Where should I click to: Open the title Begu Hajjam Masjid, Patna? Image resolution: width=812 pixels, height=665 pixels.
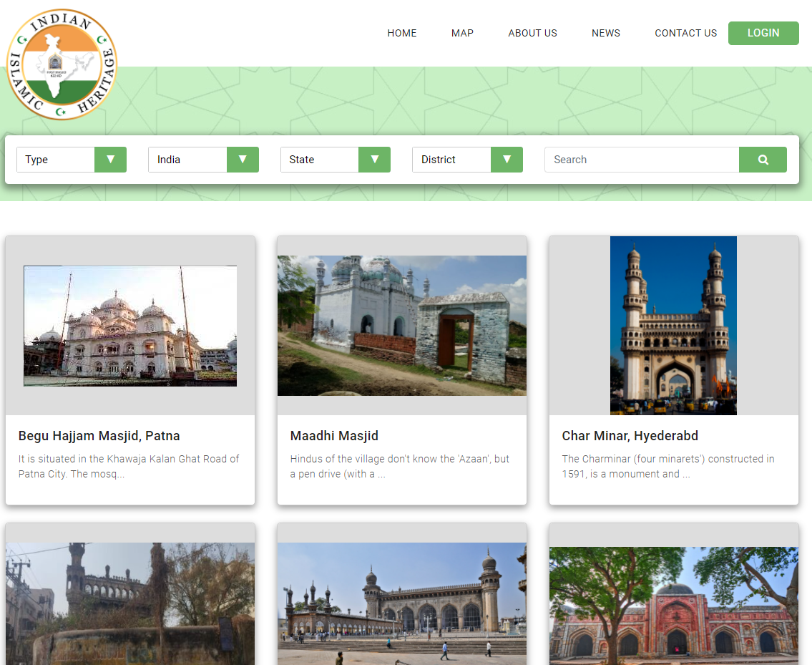99,436
